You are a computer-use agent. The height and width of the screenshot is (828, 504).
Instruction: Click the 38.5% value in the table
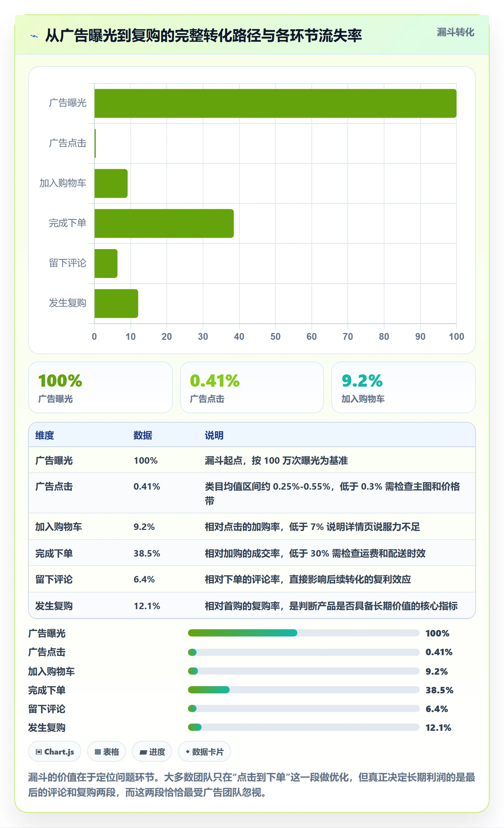coord(147,553)
